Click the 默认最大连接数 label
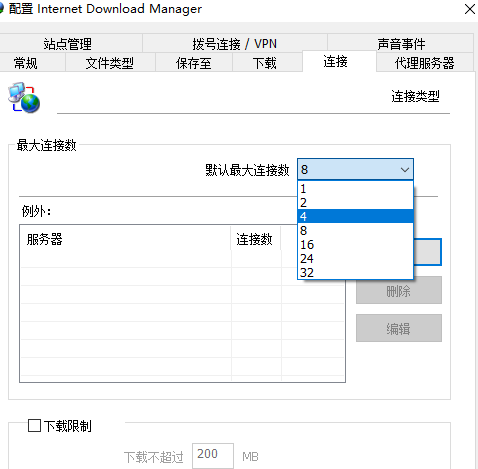 tap(247, 170)
